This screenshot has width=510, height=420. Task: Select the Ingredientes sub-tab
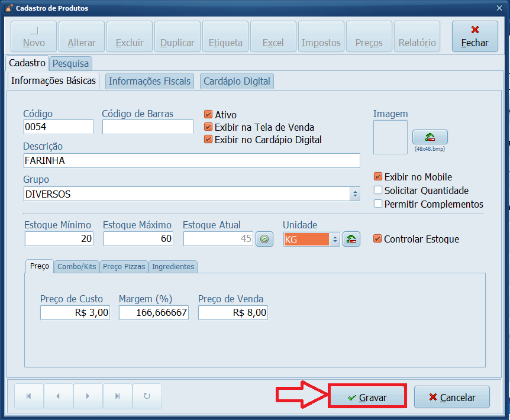point(173,267)
